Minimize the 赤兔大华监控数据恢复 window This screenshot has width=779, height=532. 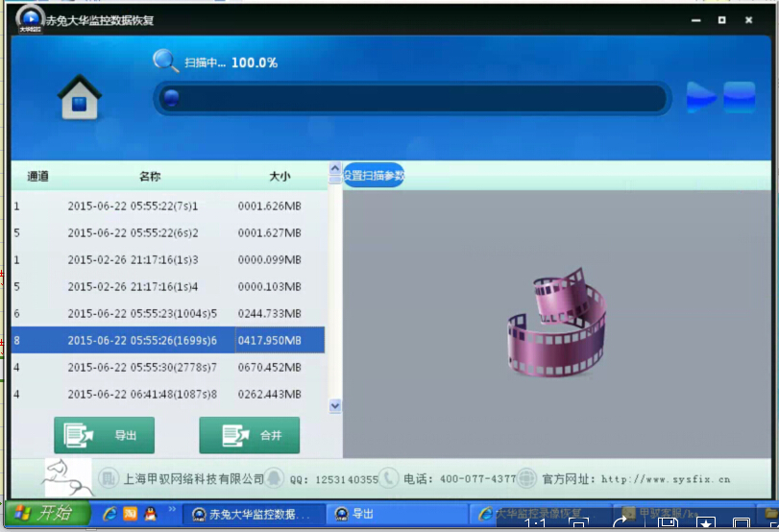coord(696,20)
